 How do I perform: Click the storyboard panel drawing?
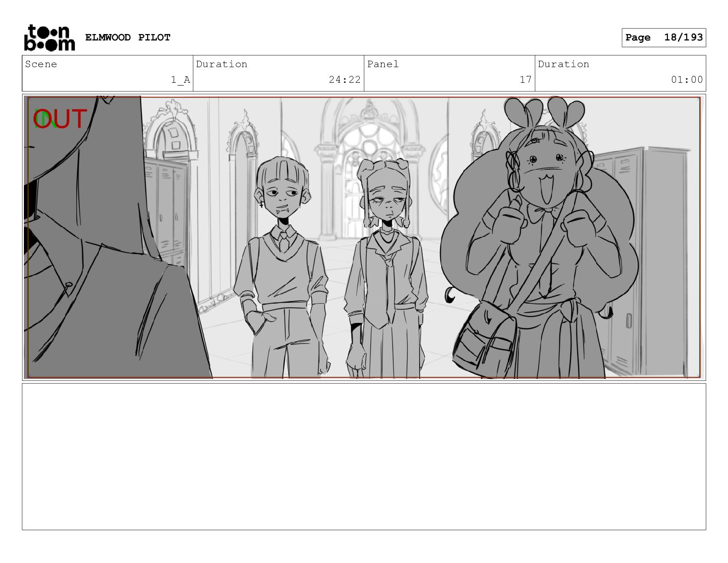click(x=364, y=237)
